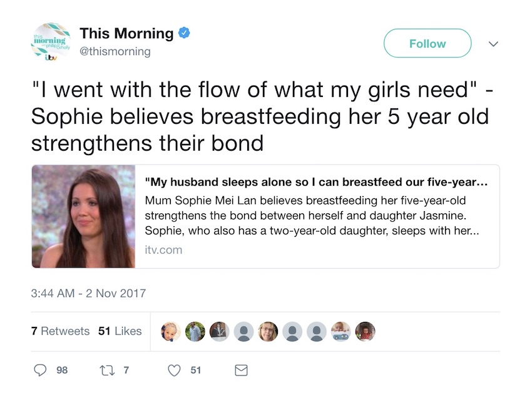Click the blue verified badge

[184, 33]
